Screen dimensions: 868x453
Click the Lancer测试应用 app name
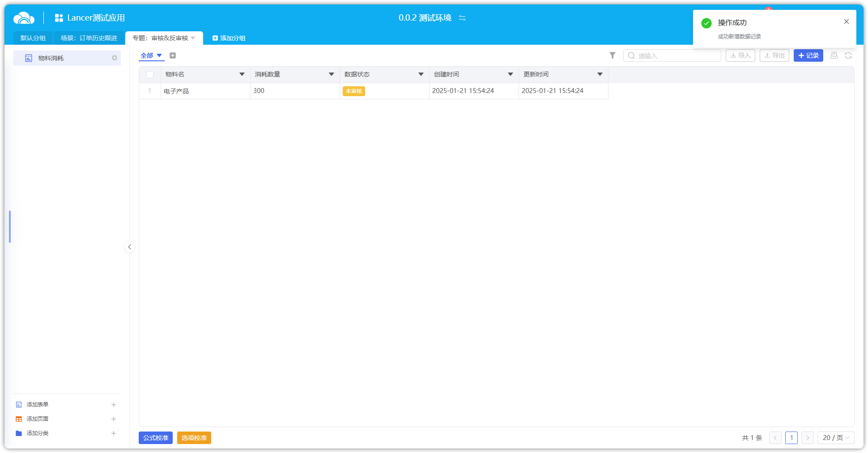click(x=96, y=18)
